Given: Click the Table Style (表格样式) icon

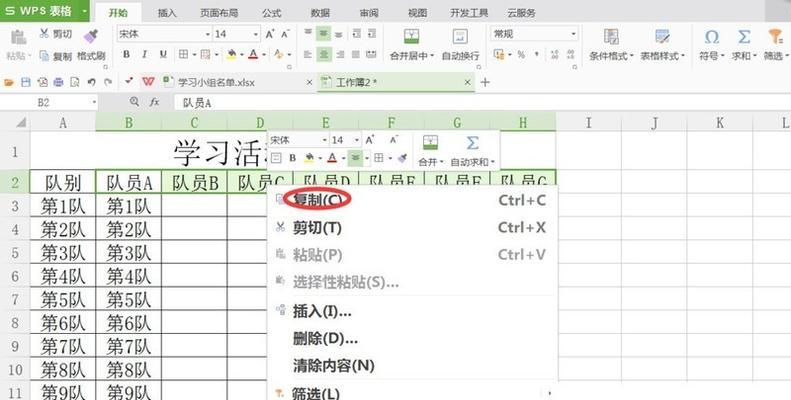Looking at the screenshot, I should pyautogui.click(x=662, y=36).
